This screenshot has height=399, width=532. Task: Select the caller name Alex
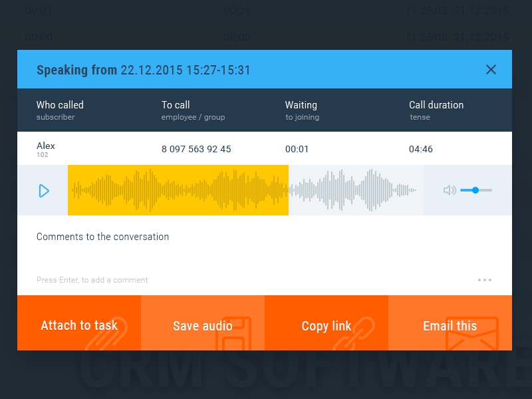coord(46,146)
